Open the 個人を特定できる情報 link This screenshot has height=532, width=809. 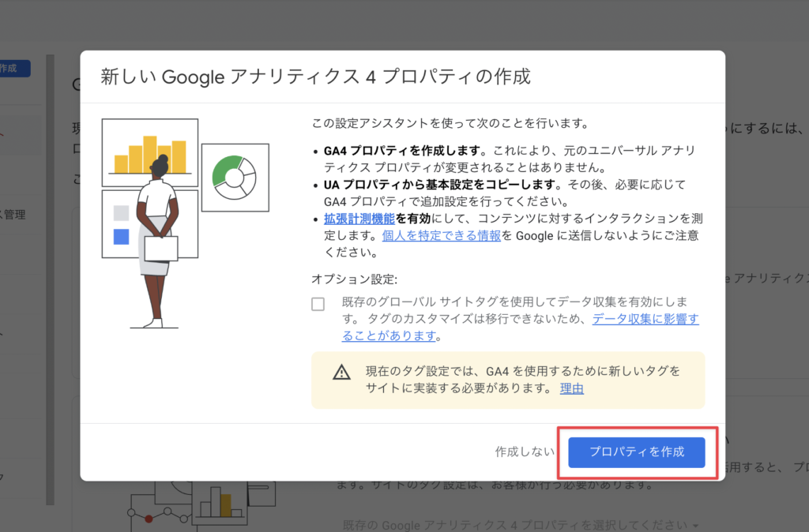[x=441, y=235]
